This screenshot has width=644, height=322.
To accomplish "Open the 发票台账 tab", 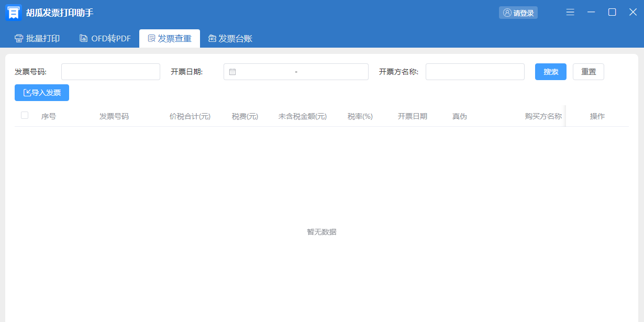I will point(230,38).
